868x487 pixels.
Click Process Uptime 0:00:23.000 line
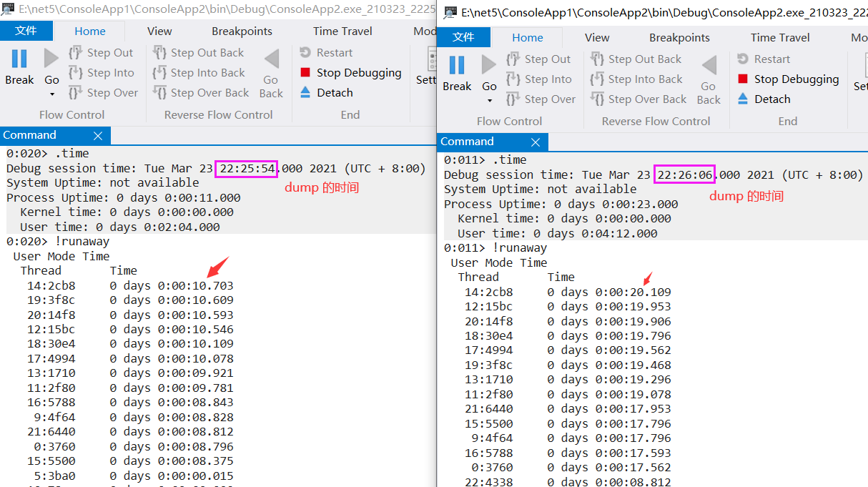(561, 204)
